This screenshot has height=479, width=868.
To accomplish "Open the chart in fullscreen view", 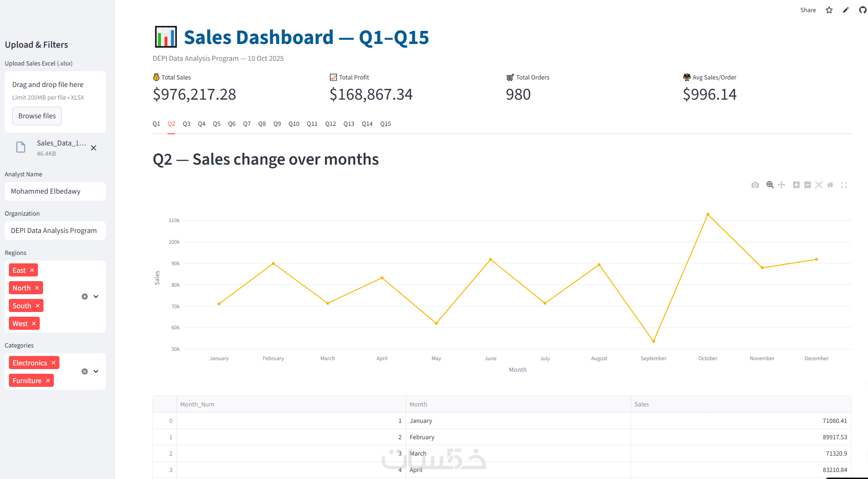I will tap(844, 185).
